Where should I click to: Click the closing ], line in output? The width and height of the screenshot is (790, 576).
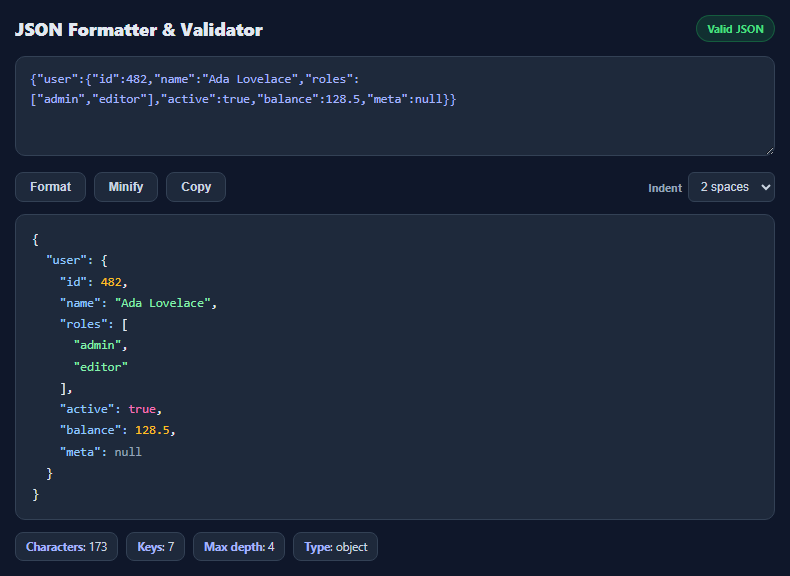(x=66, y=389)
